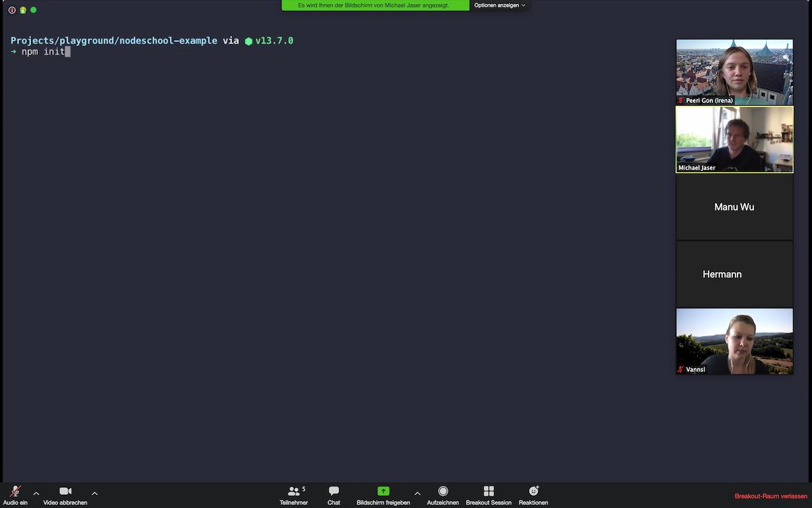This screenshot has height=508, width=812.
Task: Click the Breakout-Raum verlassen link
Action: click(x=771, y=496)
